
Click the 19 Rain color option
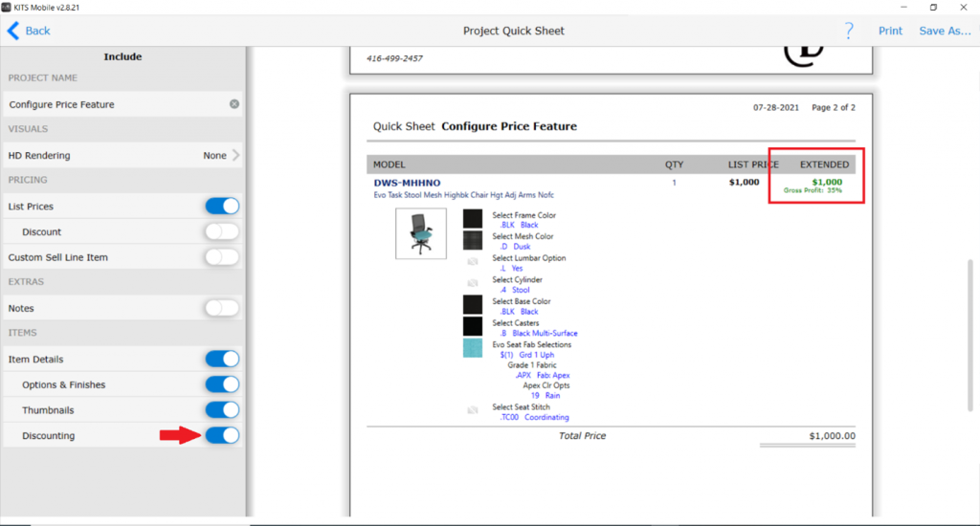546,395
